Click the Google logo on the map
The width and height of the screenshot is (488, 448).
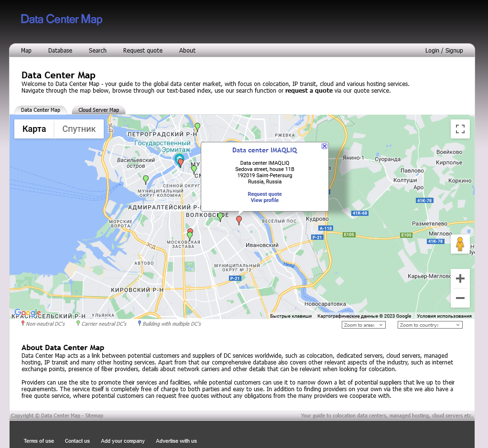pyautogui.click(x=28, y=312)
